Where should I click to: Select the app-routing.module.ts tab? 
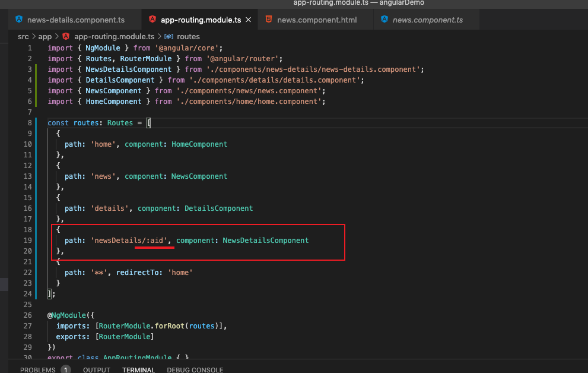pyautogui.click(x=200, y=20)
